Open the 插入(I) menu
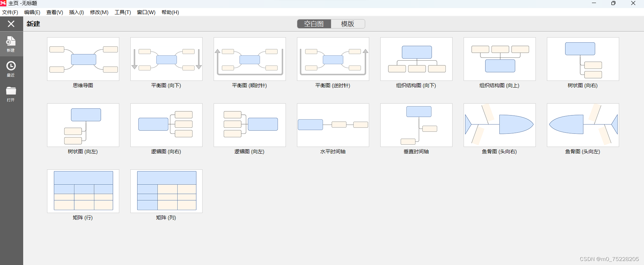 [x=77, y=12]
